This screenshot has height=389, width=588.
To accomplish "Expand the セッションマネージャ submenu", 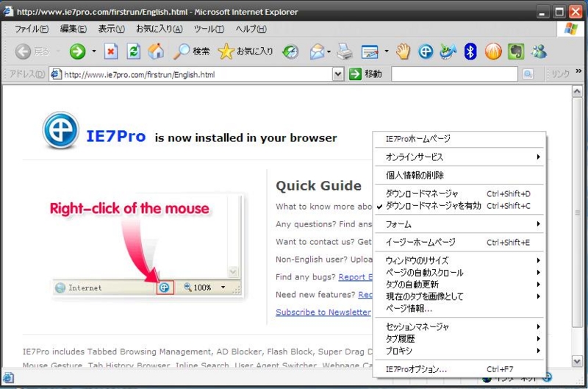I will (459, 326).
